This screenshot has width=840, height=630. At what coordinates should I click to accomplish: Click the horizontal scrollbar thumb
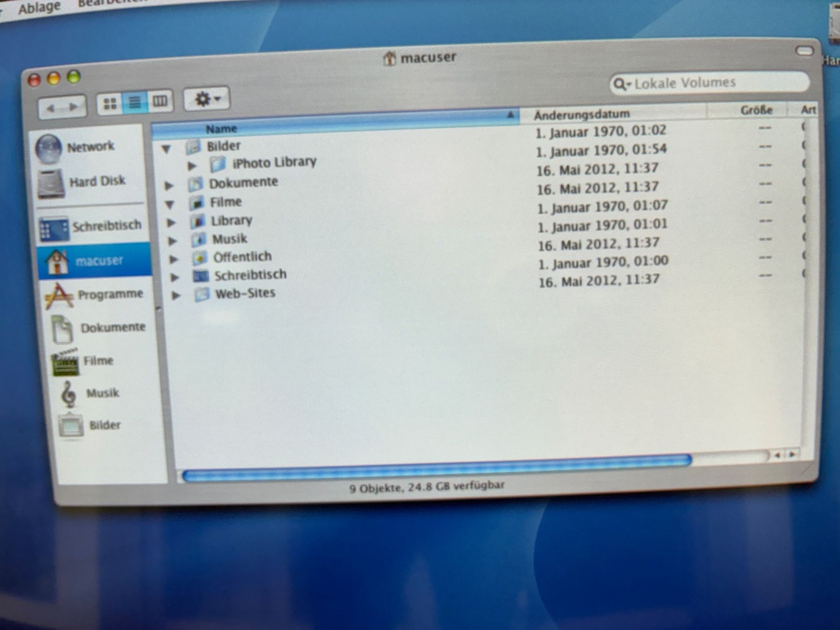(x=437, y=469)
